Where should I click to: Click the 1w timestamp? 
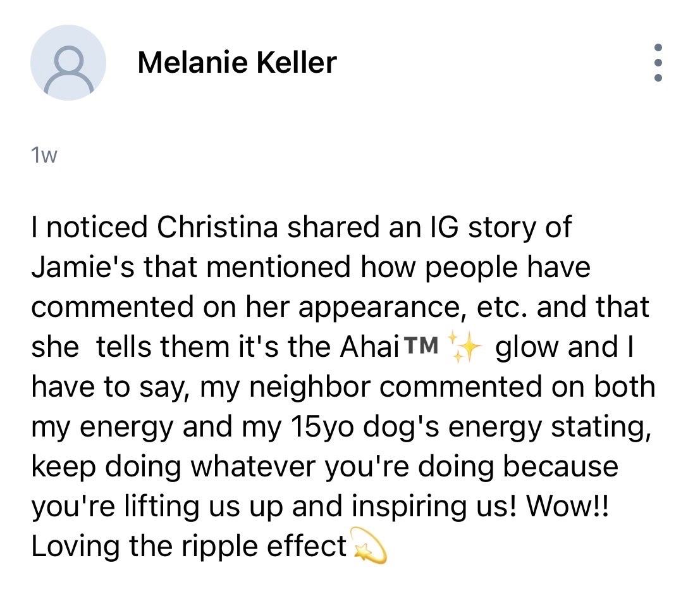pyautogui.click(x=44, y=156)
